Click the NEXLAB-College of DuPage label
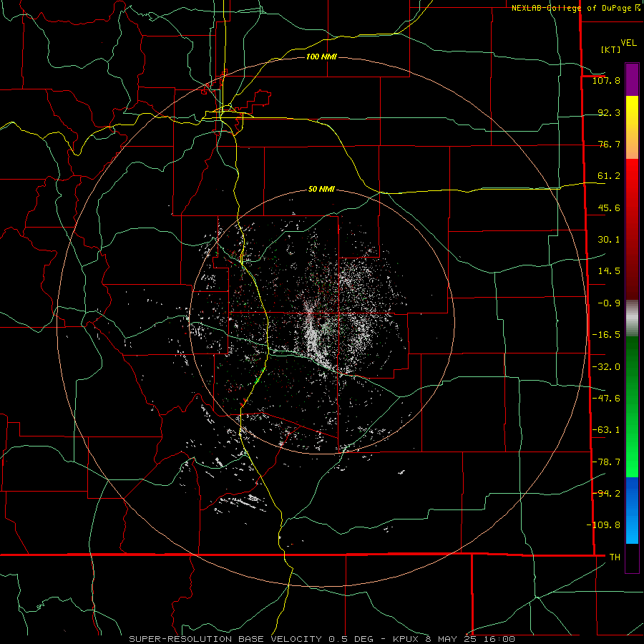This screenshot has width=644, height=644. coord(571,8)
